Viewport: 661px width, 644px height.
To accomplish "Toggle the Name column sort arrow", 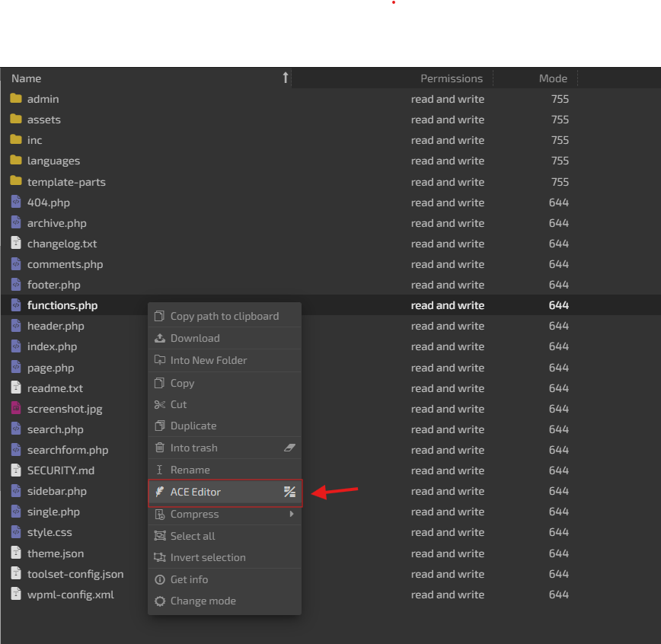I will pos(286,78).
